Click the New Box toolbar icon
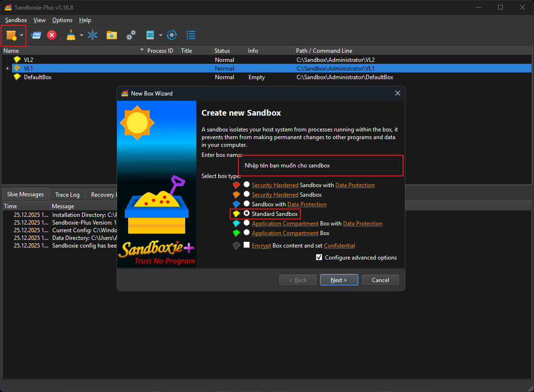The width and height of the screenshot is (534, 392). point(11,35)
